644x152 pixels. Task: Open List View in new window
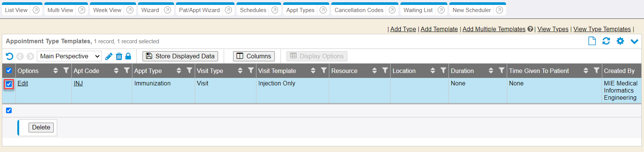click(36, 10)
